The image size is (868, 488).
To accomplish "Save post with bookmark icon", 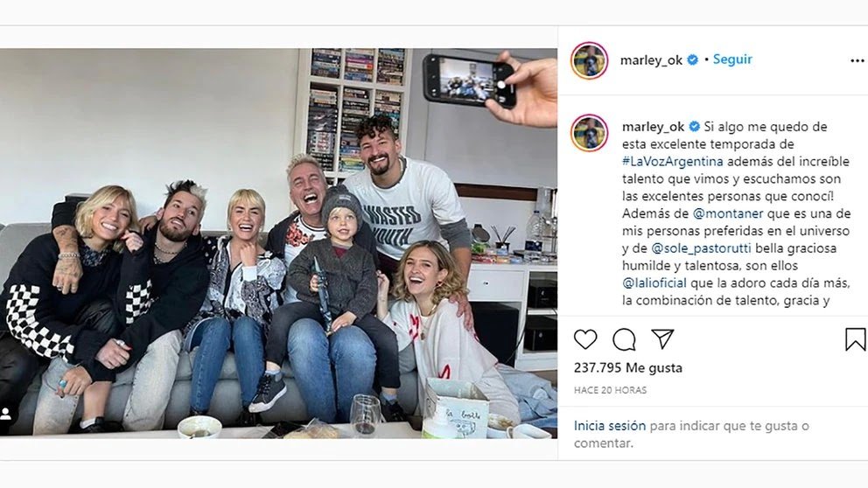I will [x=855, y=339].
